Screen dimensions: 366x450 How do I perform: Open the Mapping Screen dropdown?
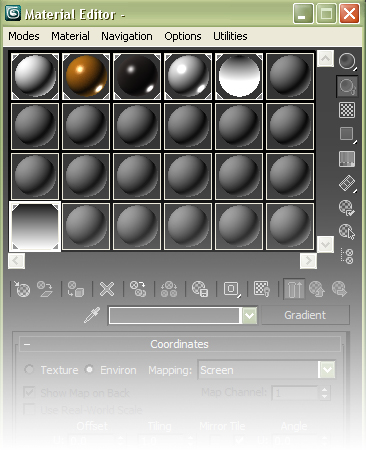click(267, 370)
